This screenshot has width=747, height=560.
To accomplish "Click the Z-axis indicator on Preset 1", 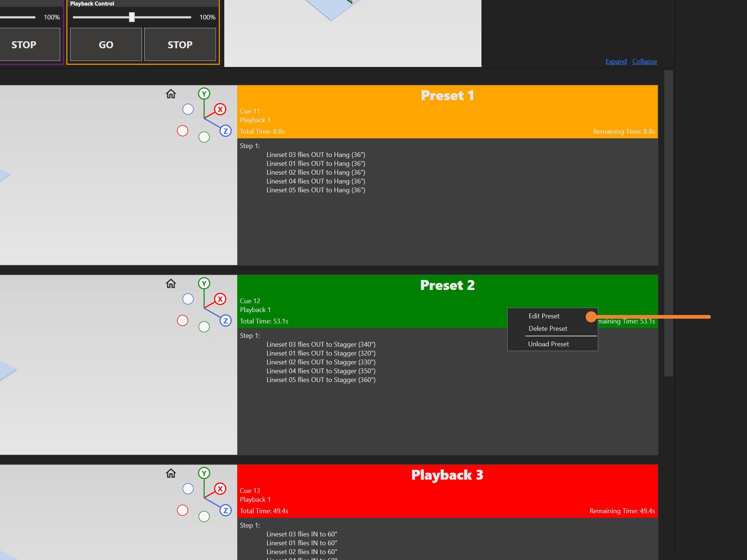I will [x=225, y=131].
